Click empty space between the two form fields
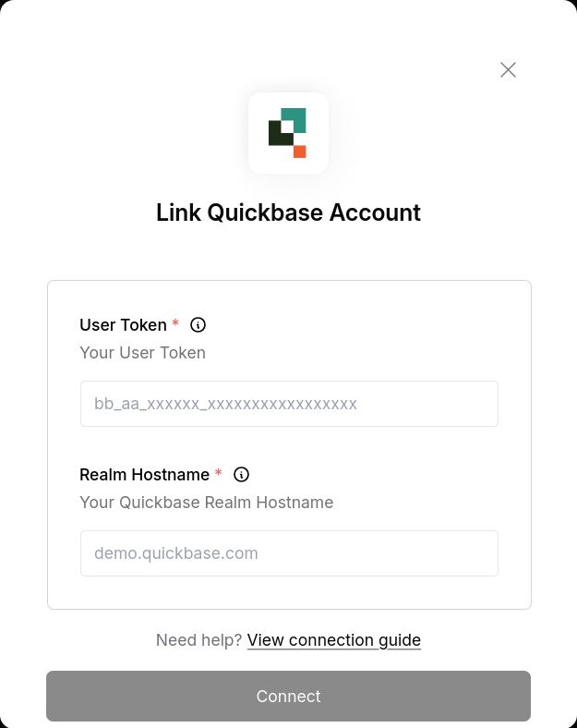 point(290,446)
